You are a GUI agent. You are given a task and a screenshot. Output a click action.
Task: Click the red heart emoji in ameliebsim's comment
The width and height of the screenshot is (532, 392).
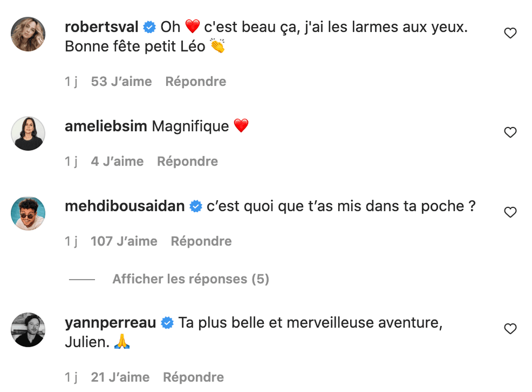coord(242,125)
